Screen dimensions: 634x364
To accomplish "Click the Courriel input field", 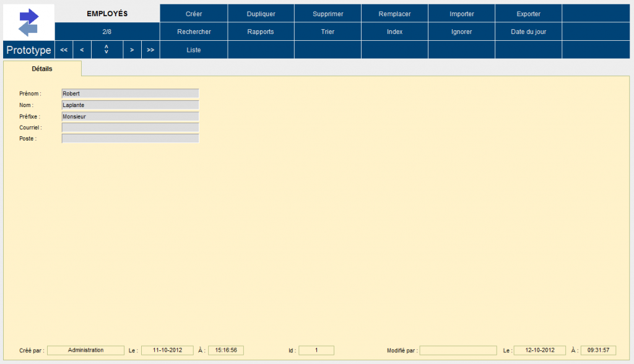I will [x=130, y=128].
